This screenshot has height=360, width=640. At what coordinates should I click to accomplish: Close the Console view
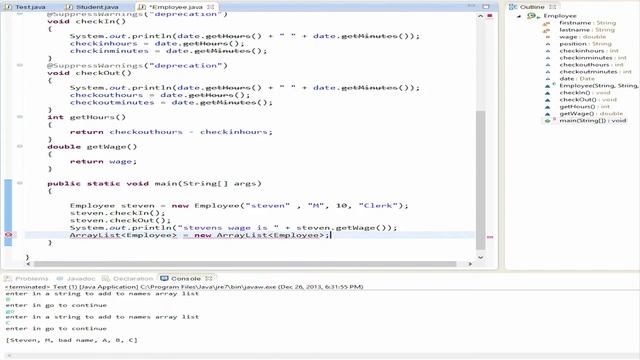209,278
